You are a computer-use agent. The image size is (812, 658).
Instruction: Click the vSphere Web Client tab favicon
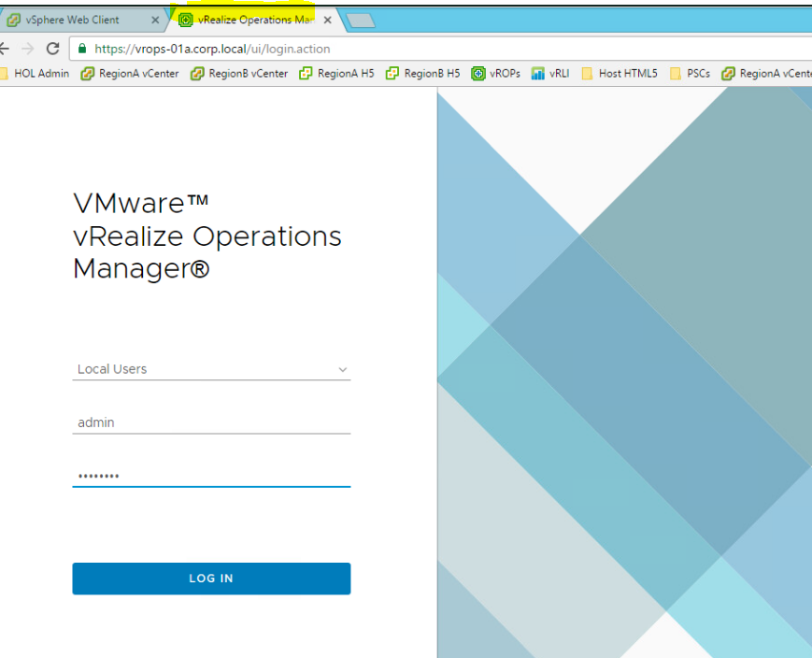tap(13, 20)
